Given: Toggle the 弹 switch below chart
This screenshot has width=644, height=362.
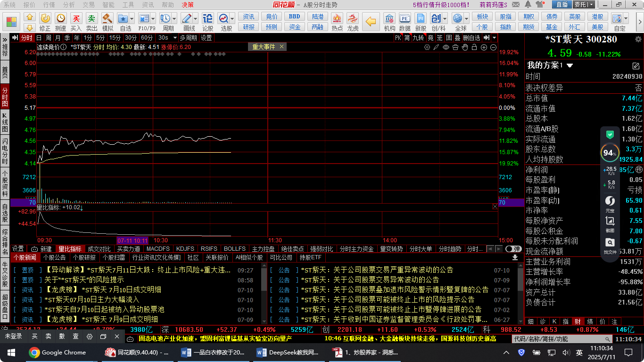Looking at the screenshot, I should 513,249.
